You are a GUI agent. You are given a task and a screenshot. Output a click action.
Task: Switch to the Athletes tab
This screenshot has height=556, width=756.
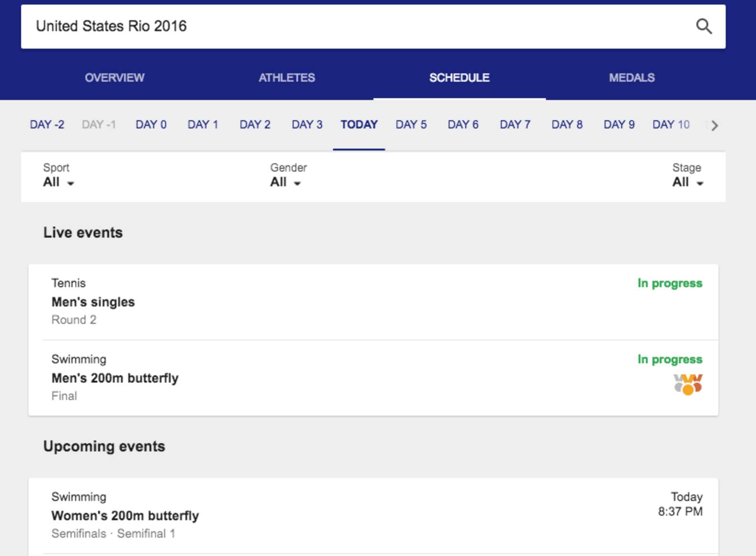pyautogui.click(x=287, y=77)
